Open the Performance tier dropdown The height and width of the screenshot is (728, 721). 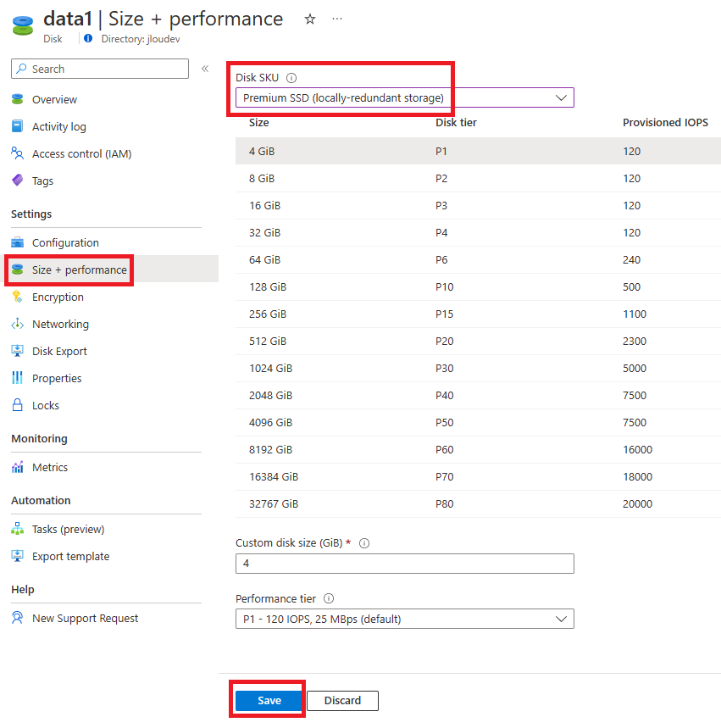(405, 619)
